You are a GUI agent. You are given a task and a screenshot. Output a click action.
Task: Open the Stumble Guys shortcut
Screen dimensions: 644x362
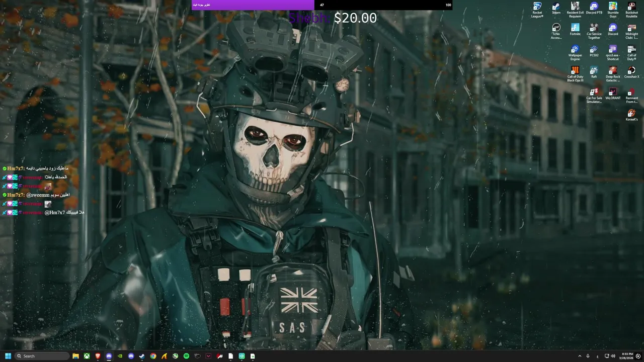[x=613, y=10]
